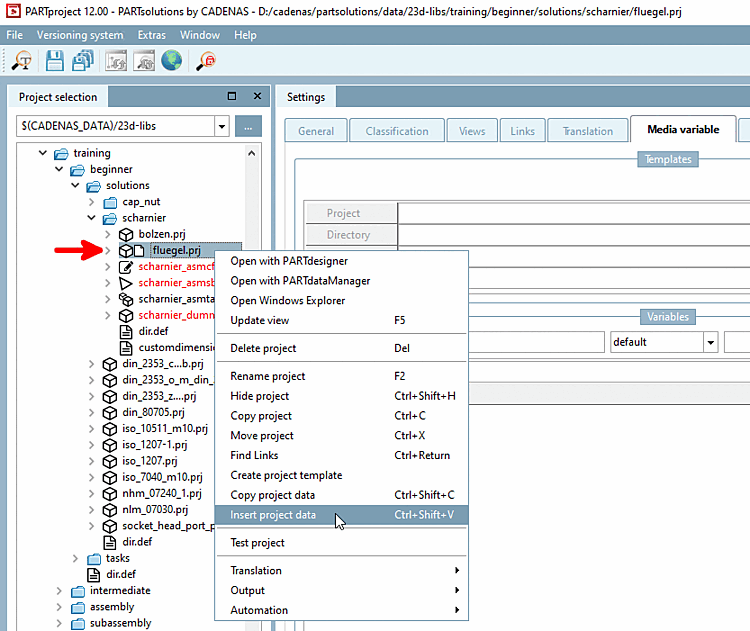This screenshot has height=631, width=750.
Task: Click the cube icon of iso_1207.prj
Action: pyautogui.click(x=110, y=462)
